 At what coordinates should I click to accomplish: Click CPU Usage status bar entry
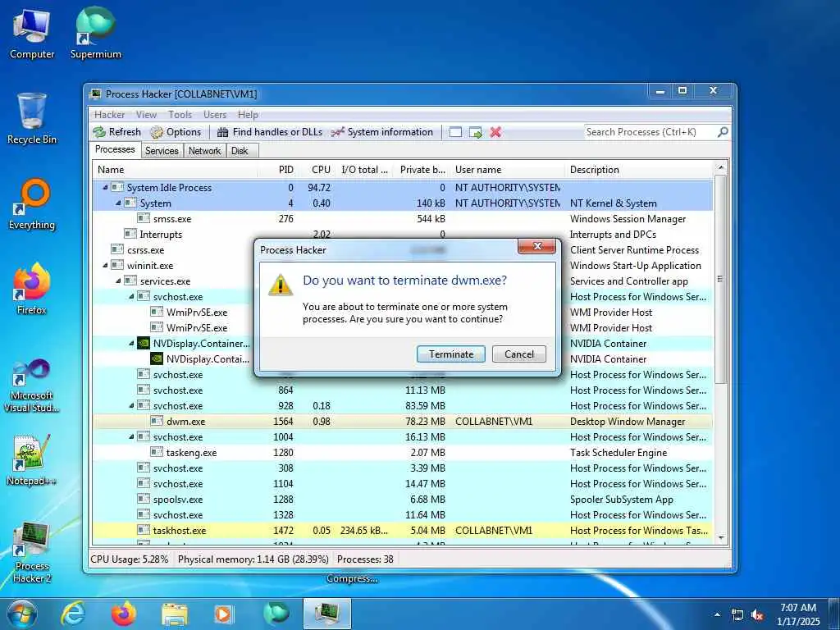129,559
